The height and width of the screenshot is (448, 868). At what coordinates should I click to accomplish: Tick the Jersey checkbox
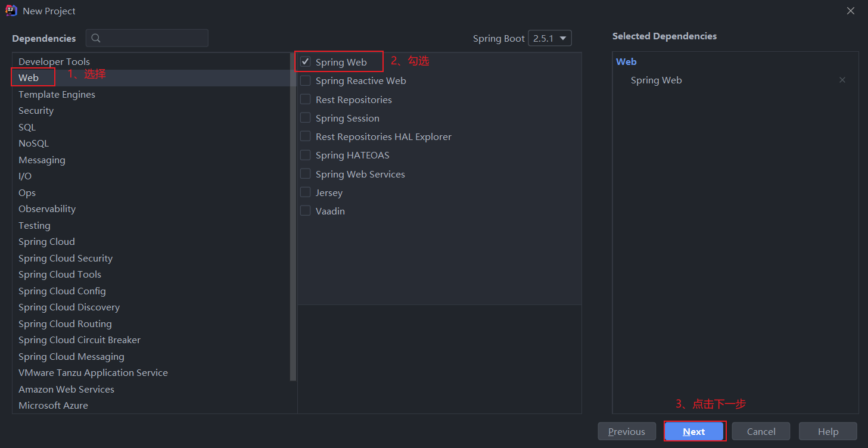(x=306, y=192)
